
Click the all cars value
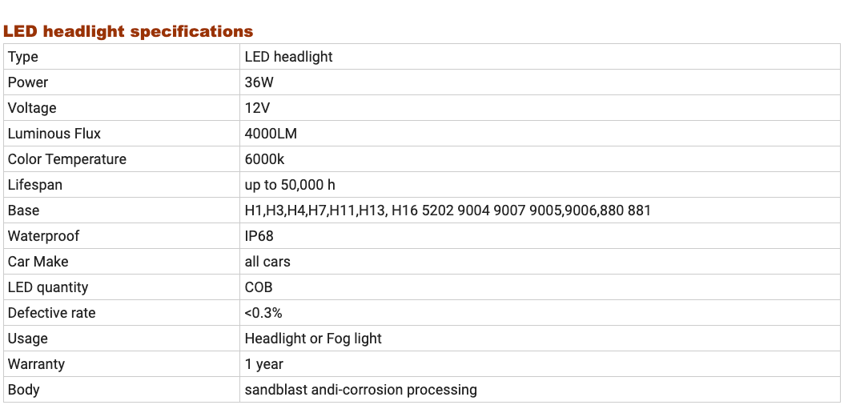coord(267,262)
